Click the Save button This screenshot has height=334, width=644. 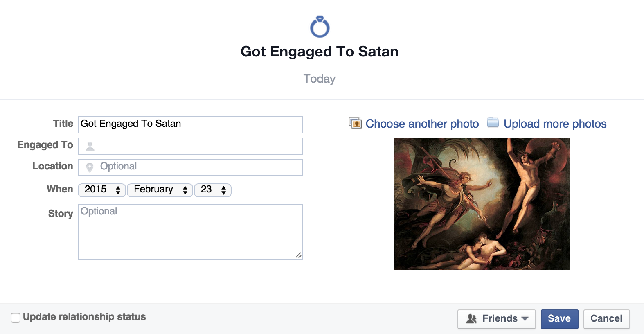pos(559,319)
